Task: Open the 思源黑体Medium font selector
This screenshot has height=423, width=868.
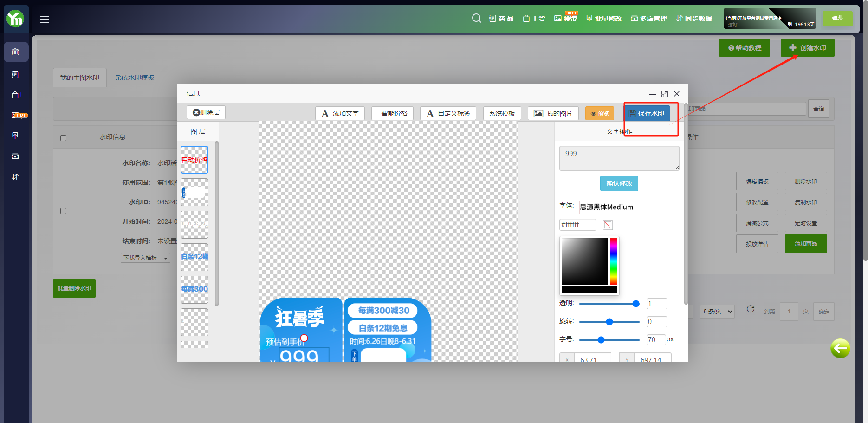Action: pyautogui.click(x=622, y=207)
